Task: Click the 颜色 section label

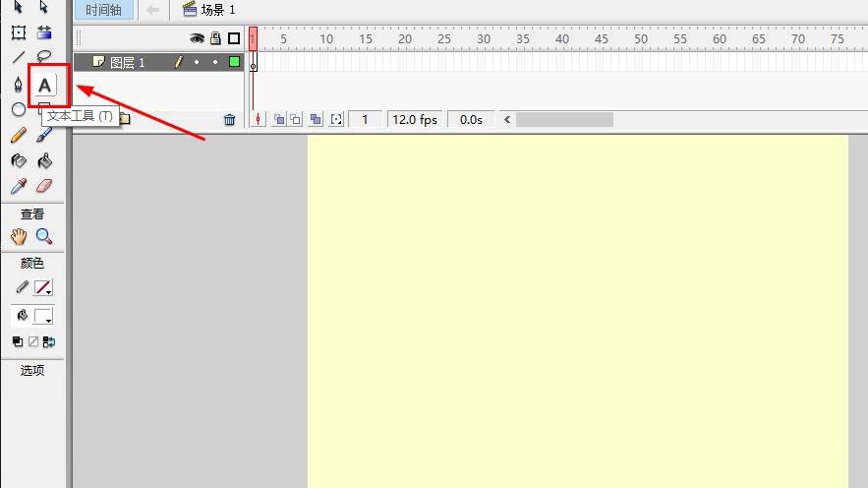Action: pos(32,263)
